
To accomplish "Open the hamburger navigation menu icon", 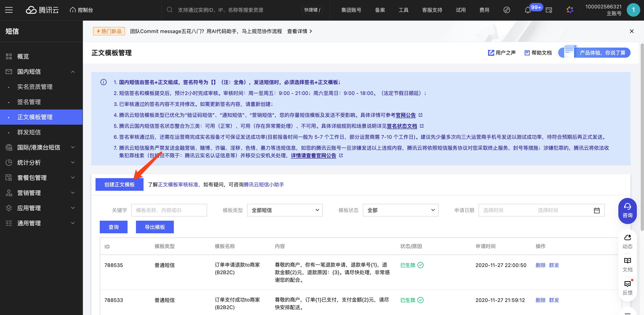I will [x=9, y=10].
